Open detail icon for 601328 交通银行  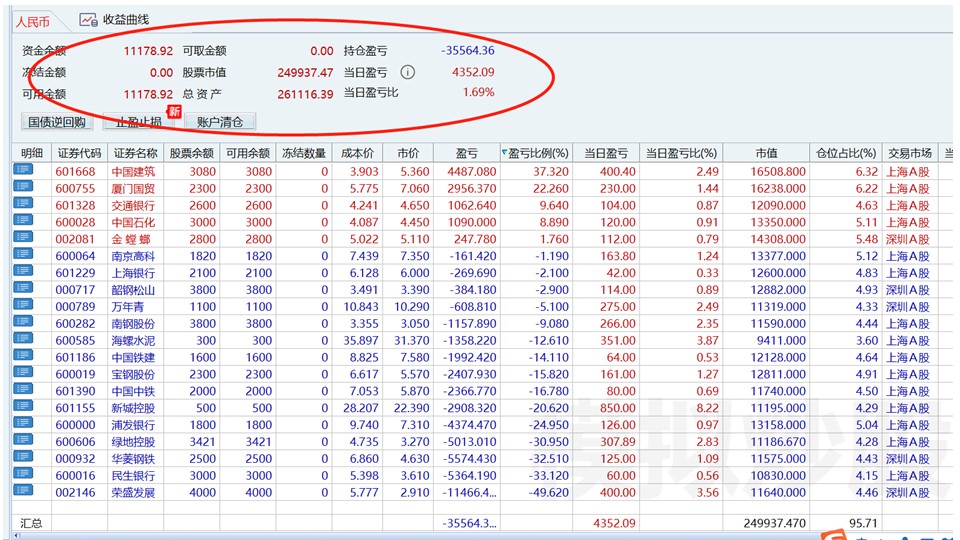23,203
